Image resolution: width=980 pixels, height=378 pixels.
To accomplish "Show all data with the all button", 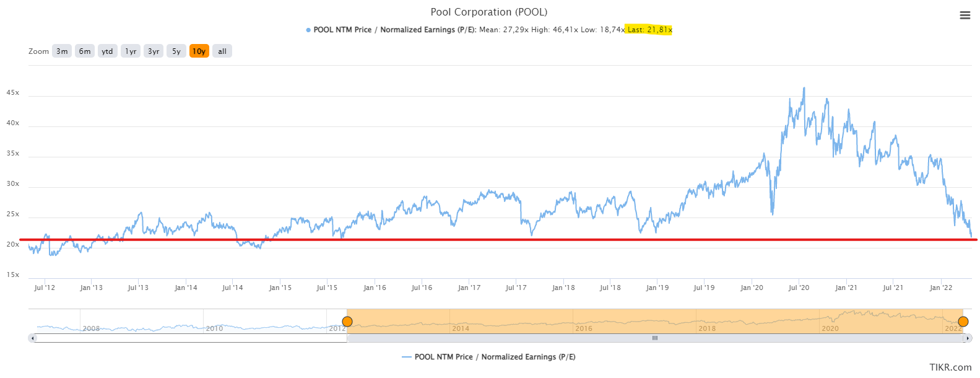I will pos(222,51).
